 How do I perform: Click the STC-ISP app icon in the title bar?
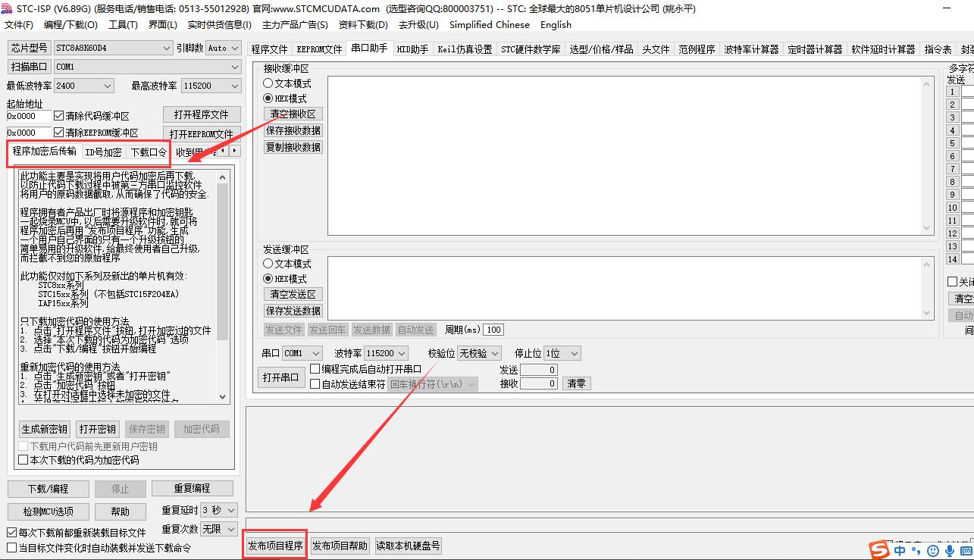[x=8, y=8]
